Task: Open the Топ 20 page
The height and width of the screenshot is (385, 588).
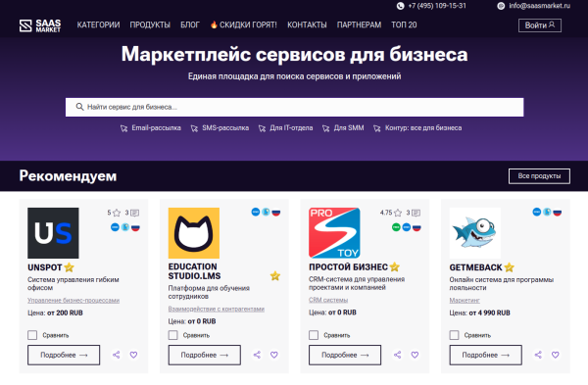Action: pos(404,24)
